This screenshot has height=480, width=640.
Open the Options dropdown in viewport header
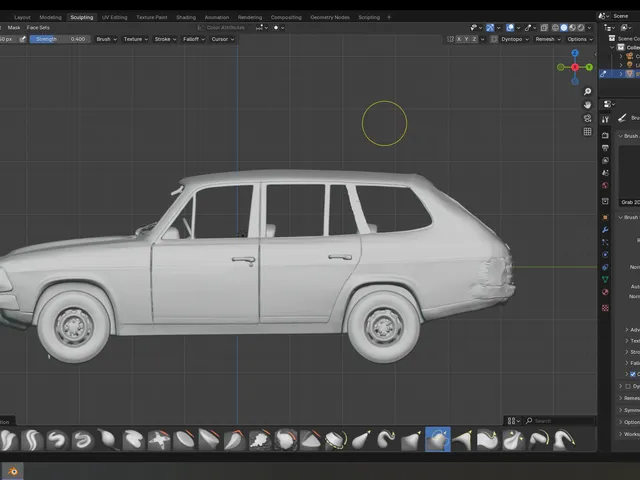[x=580, y=39]
